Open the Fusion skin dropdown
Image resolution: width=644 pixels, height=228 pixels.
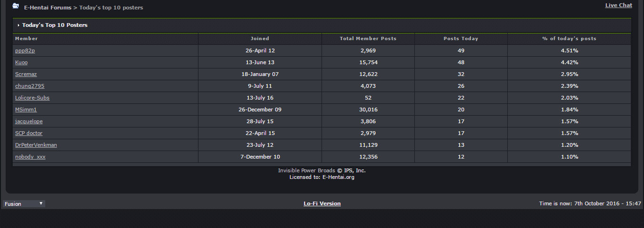pos(25,203)
